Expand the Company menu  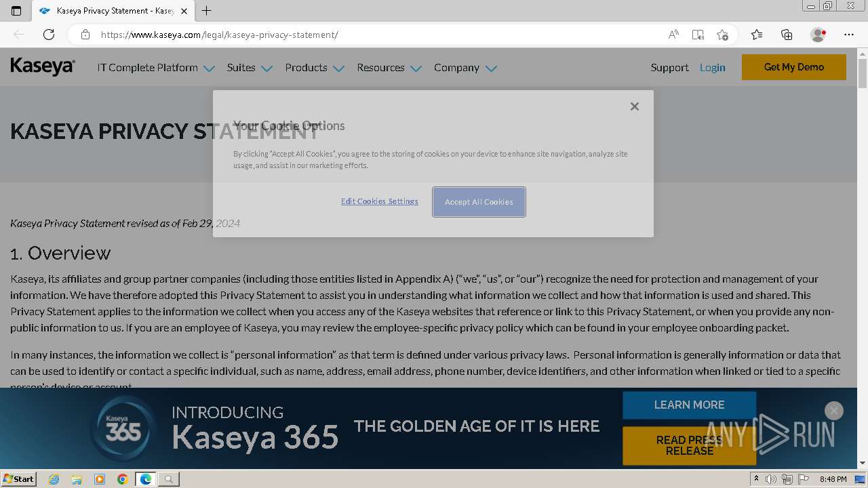[465, 68]
